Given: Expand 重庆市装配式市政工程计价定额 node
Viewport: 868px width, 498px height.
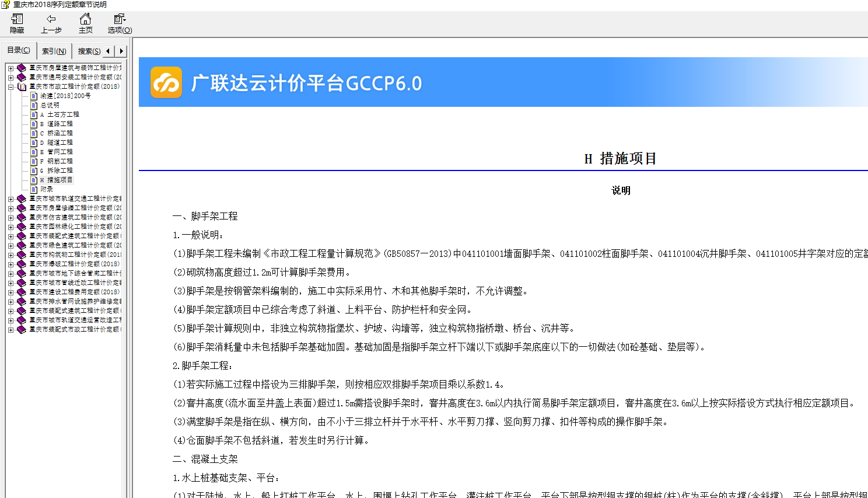Looking at the screenshot, I should [10, 329].
